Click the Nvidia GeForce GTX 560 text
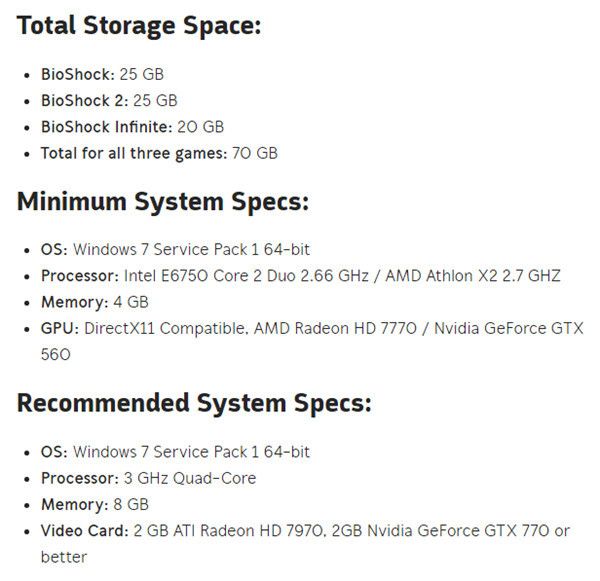Image resolution: width=600 pixels, height=581 pixels. pyautogui.click(x=509, y=329)
